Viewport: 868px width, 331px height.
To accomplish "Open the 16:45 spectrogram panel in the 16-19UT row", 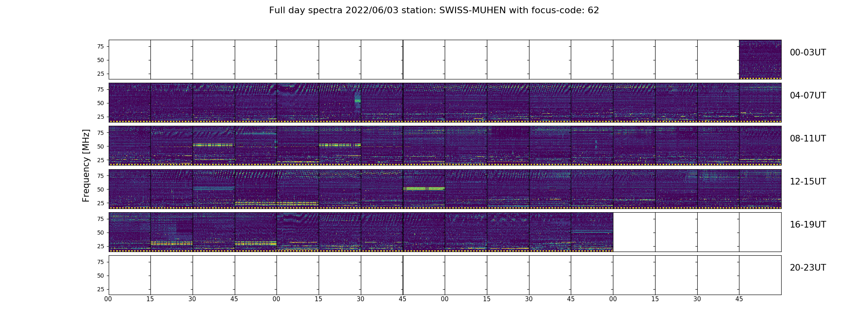I will [256, 232].
